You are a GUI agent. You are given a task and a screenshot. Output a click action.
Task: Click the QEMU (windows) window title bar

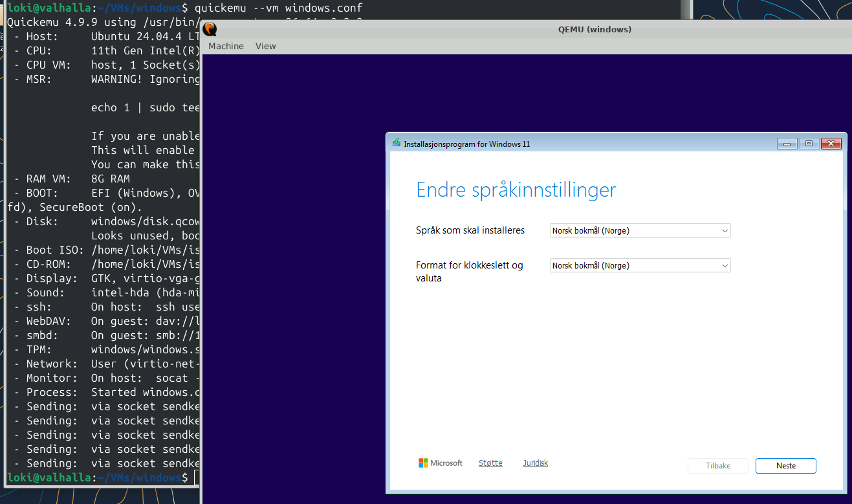pyautogui.click(x=595, y=29)
